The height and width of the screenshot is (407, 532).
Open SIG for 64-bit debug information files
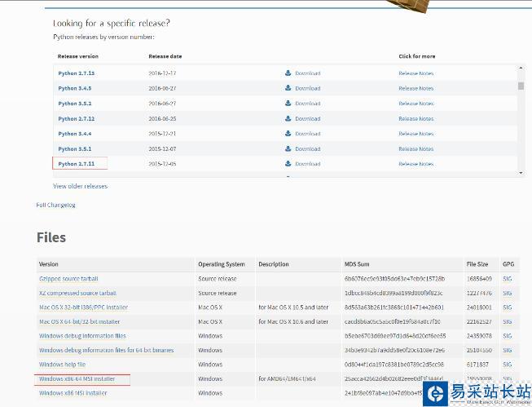tap(508, 350)
